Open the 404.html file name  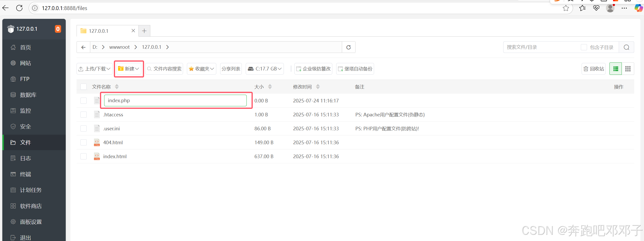[113, 142]
